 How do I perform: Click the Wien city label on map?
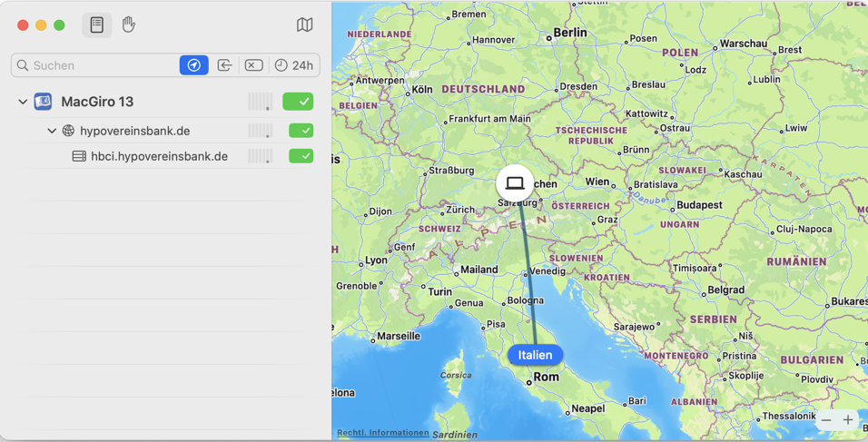(x=597, y=182)
